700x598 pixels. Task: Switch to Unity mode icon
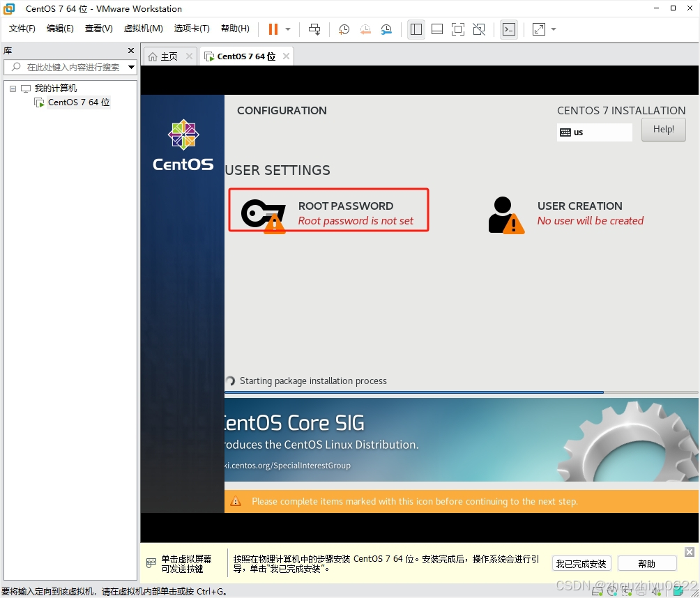click(x=479, y=29)
